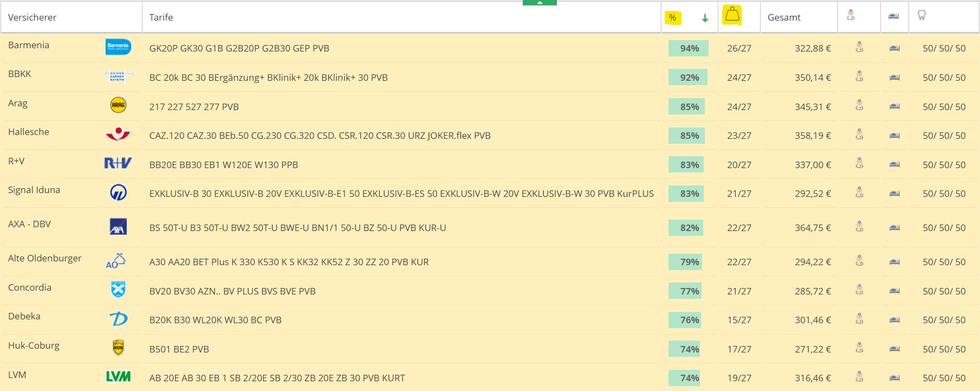
Task: Open the Signal Iduna insurer name
Action: click(x=34, y=190)
